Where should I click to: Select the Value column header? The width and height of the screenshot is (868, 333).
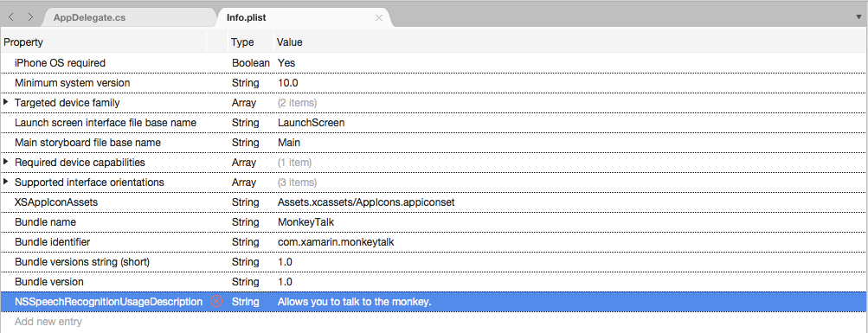coord(290,42)
